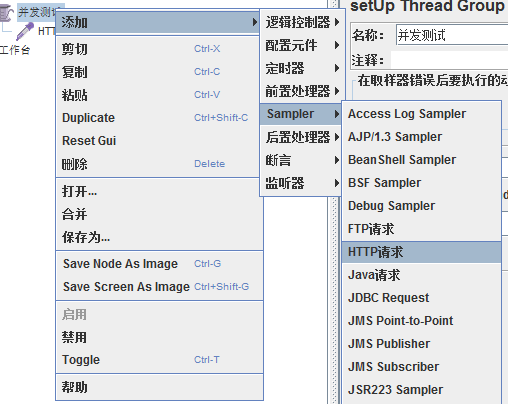Add an AJP/1.3 Sampler
The width and height of the screenshot is (508, 404).
pos(422,137)
